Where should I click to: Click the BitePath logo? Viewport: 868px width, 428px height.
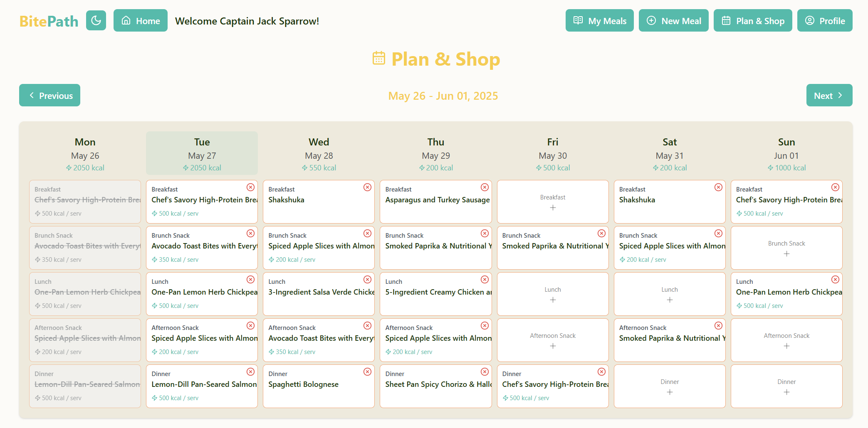coord(49,21)
